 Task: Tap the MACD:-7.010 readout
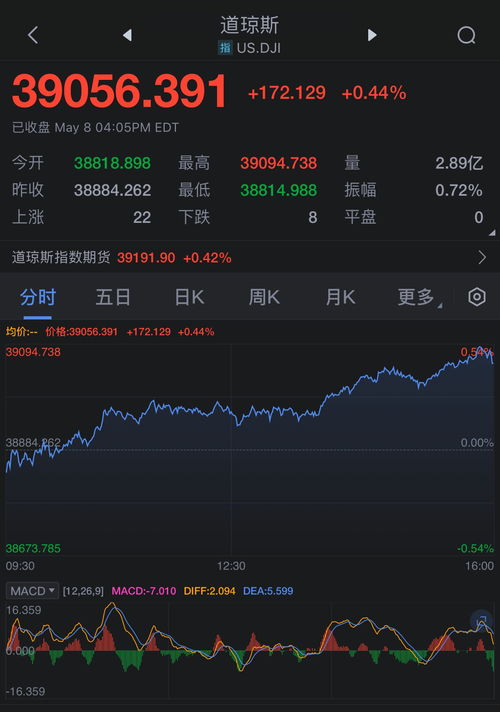pos(144,591)
